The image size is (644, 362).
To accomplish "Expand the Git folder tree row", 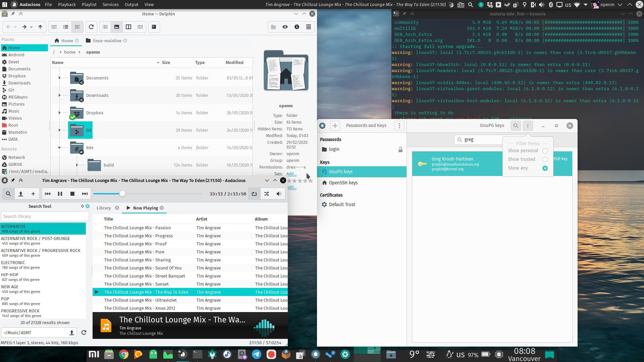I will point(59,130).
